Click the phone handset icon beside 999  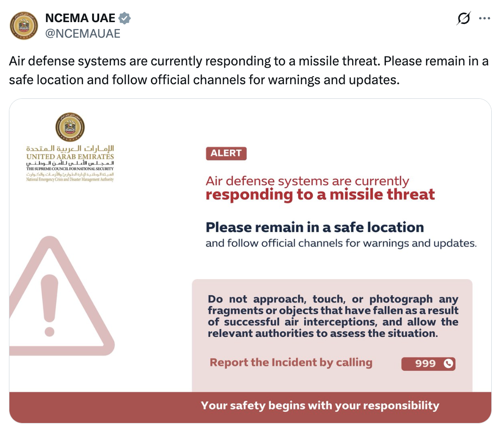448,364
